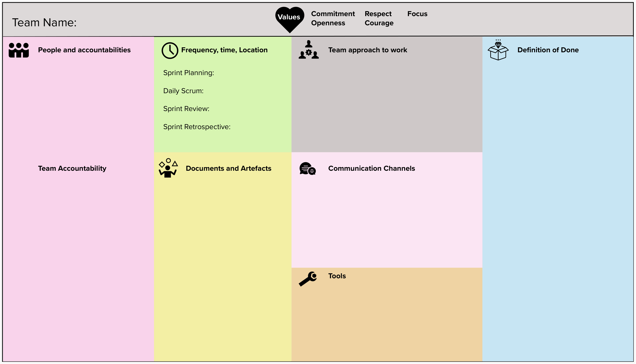
Task: Click the People and accountabilities icon
Action: point(18,49)
